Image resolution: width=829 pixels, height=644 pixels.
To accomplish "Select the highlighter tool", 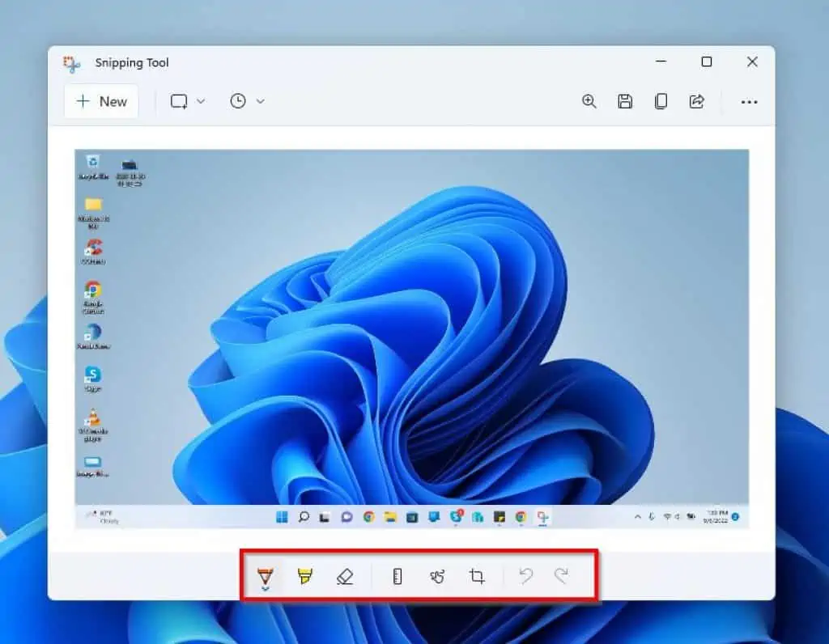I will [305, 576].
